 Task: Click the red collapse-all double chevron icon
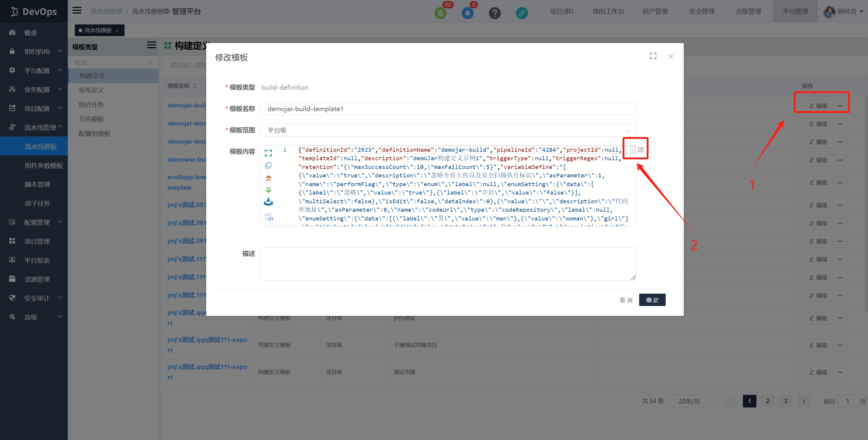click(x=268, y=178)
